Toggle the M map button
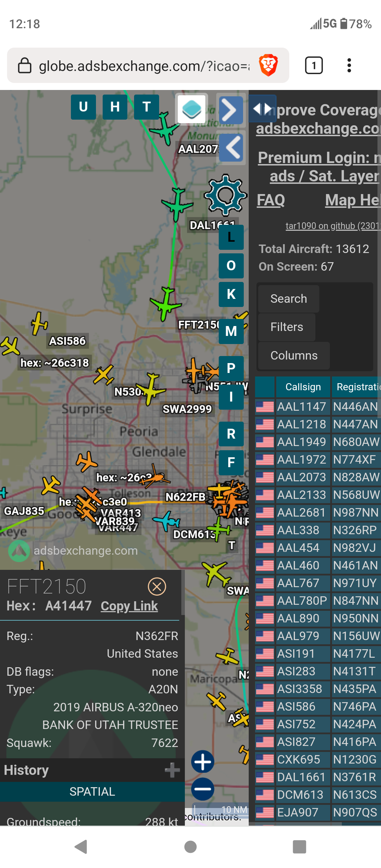381x868 pixels. click(x=231, y=331)
